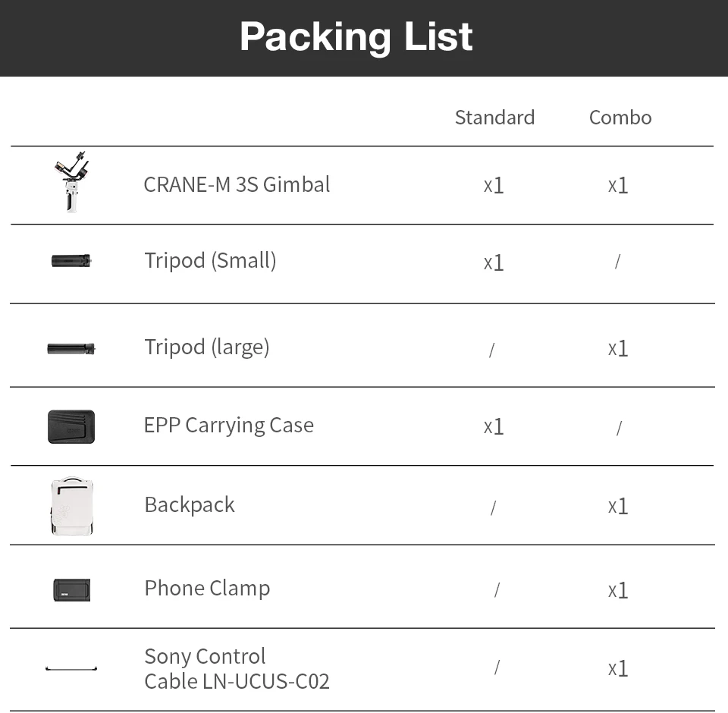Select the Standard column header
The height and width of the screenshot is (713, 728).
pos(494,118)
